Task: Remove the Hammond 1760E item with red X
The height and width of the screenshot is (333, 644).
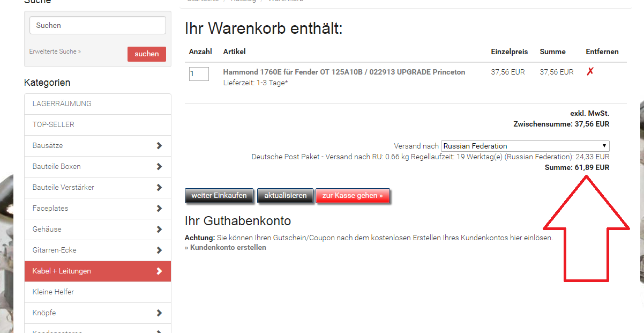Action: [590, 72]
